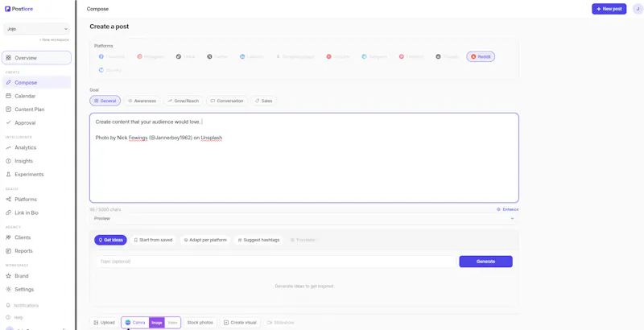Click the Canva button
The width and height of the screenshot is (644, 330).
click(x=135, y=323)
